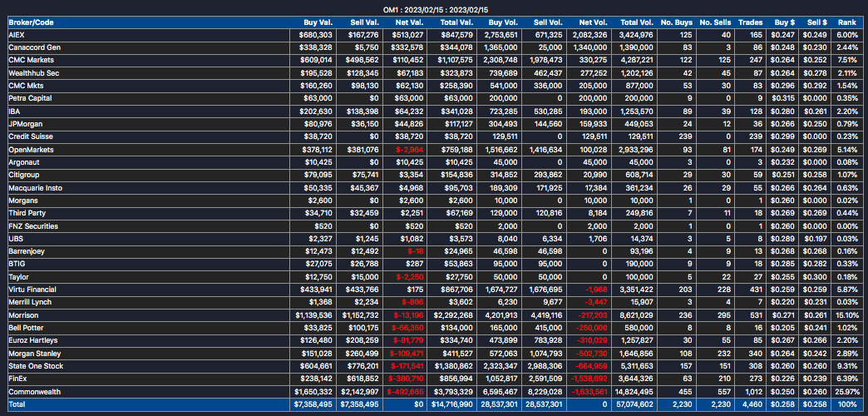The width and height of the screenshot is (868, 416).
Task: Select the AIEX broker row name
Action: (x=17, y=34)
